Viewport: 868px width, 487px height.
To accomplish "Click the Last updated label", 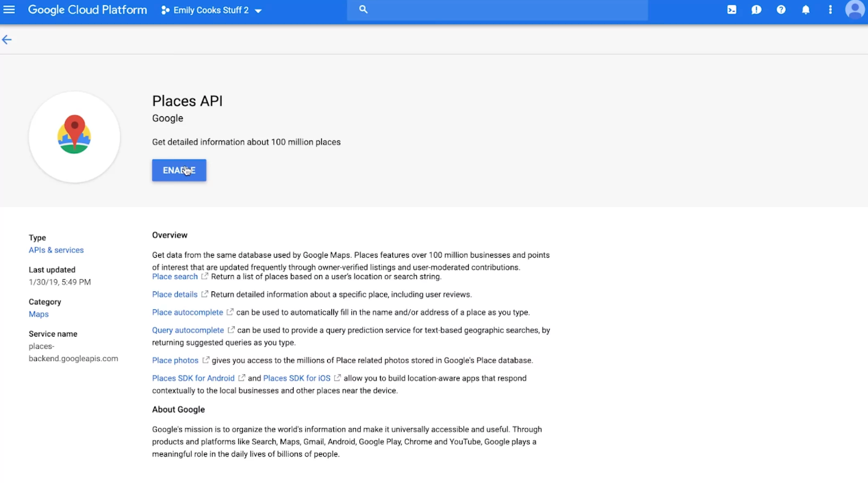I will pyautogui.click(x=52, y=270).
